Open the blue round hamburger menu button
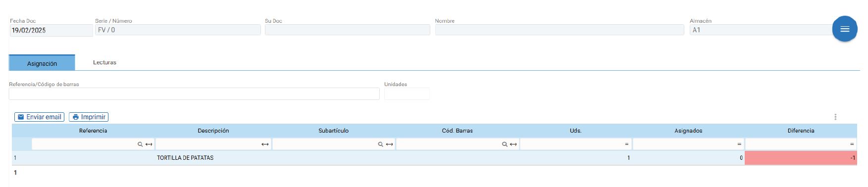This screenshot has width=868, height=187. pos(845,29)
